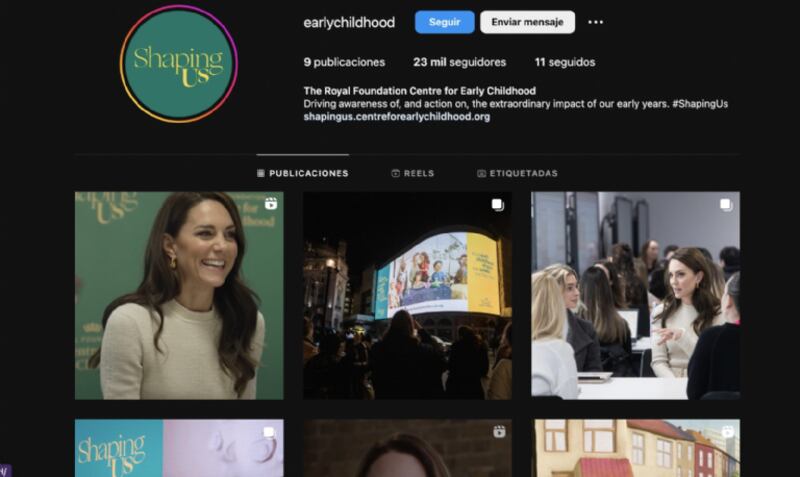This screenshot has height=477, width=800.
Task: Click the Reels tab clapper icon
Action: point(396,173)
